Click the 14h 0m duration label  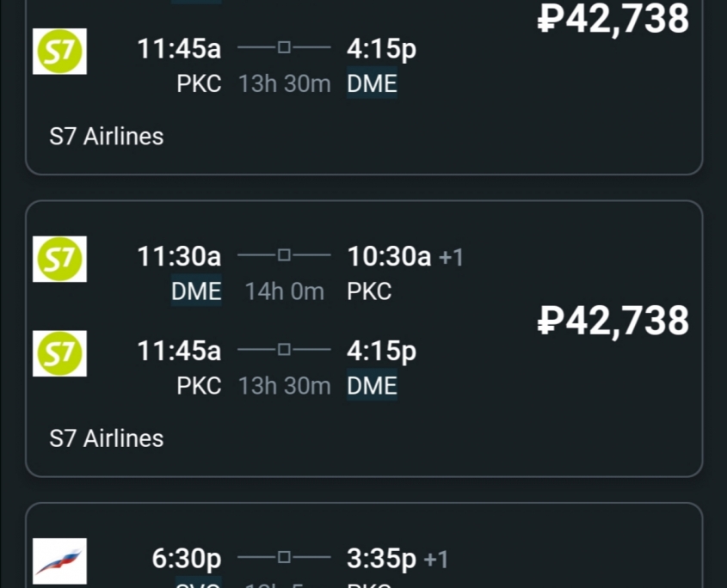(284, 292)
